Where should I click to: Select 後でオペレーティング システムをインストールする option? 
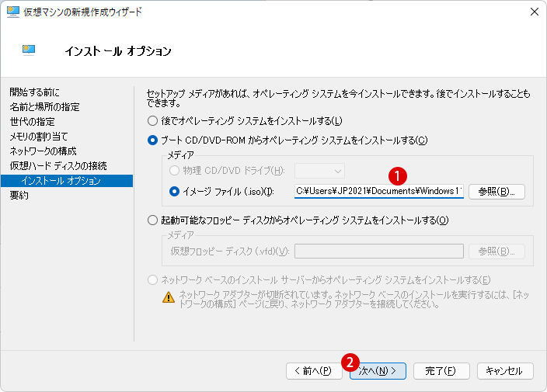152,121
